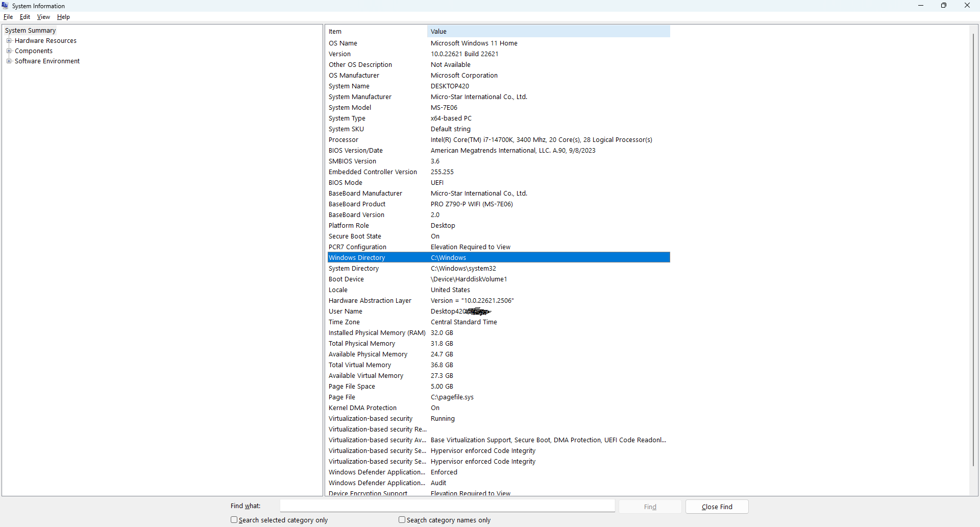The width and height of the screenshot is (980, 527).
Task: Select the BaseBoard Product row
Action: coord(499,204)
